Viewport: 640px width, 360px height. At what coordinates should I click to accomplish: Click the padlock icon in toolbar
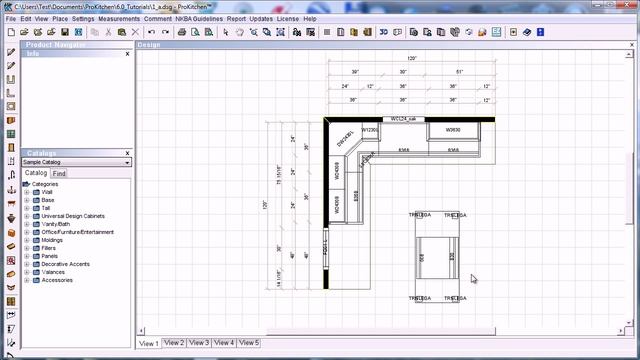[x=482, y=32]
